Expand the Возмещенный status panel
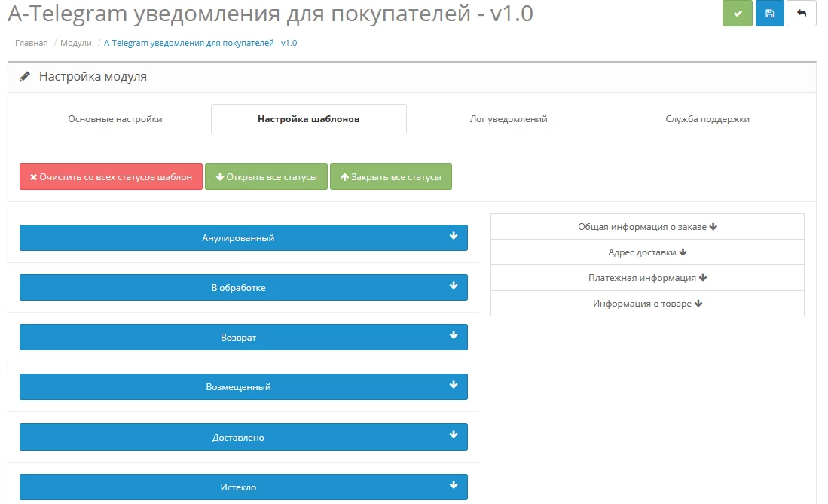828x504 pixels. coord(243,386)
